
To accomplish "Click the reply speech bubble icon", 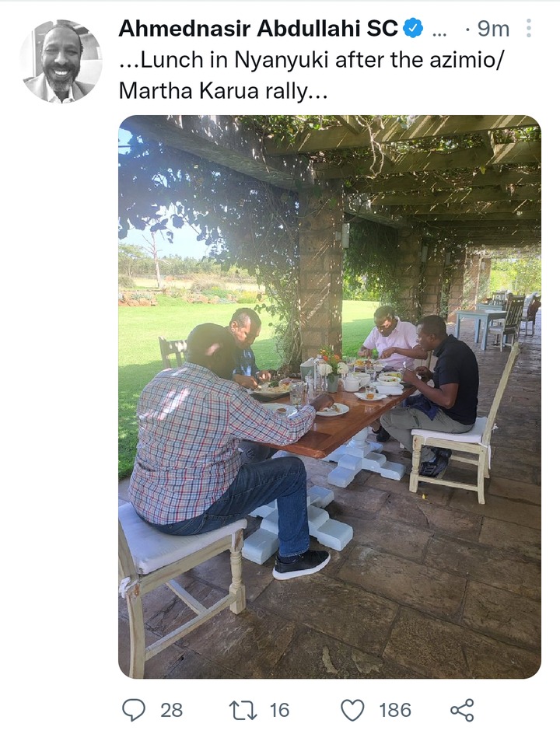I will click(x=134, y=710).
